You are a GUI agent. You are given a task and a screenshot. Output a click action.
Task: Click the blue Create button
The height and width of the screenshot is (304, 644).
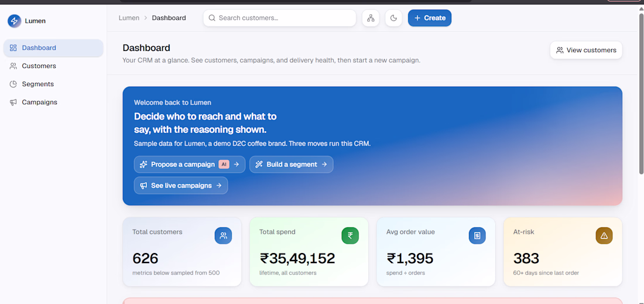(430, 18)
